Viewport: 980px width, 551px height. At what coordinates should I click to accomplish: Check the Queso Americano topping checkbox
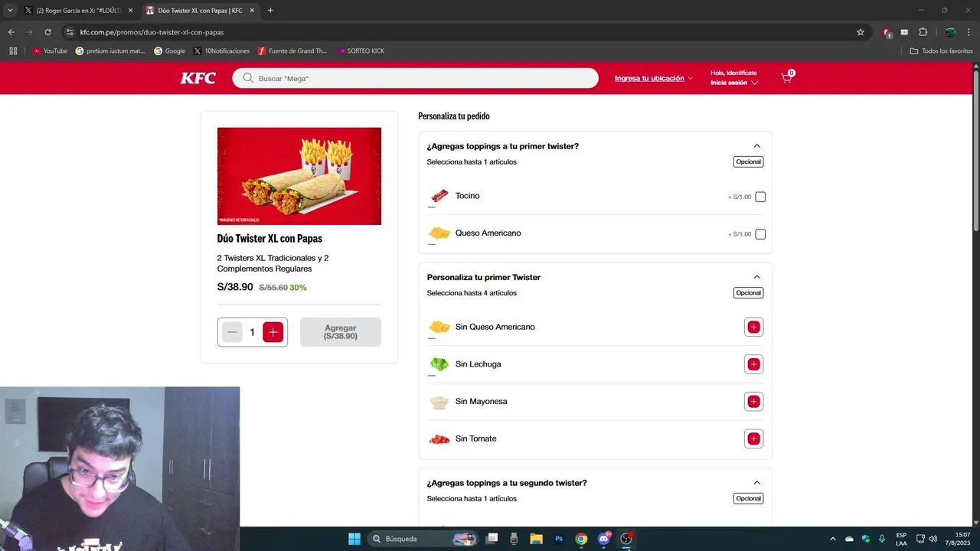click(x=760, y=234)
